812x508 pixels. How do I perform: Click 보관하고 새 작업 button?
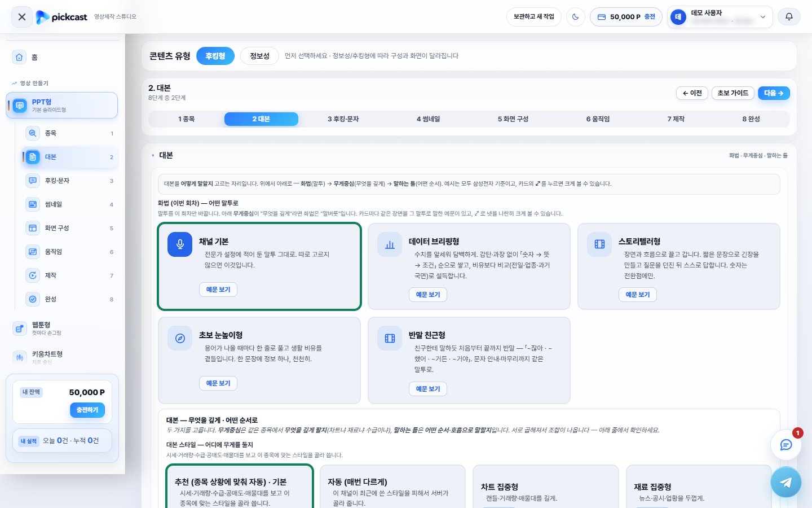pos(533,17)
